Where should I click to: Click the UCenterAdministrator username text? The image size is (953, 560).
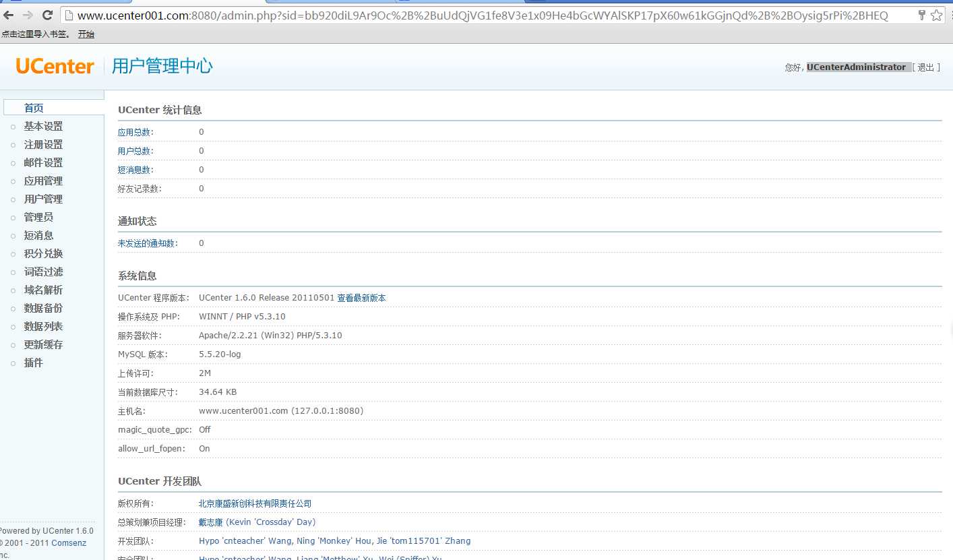857,67
